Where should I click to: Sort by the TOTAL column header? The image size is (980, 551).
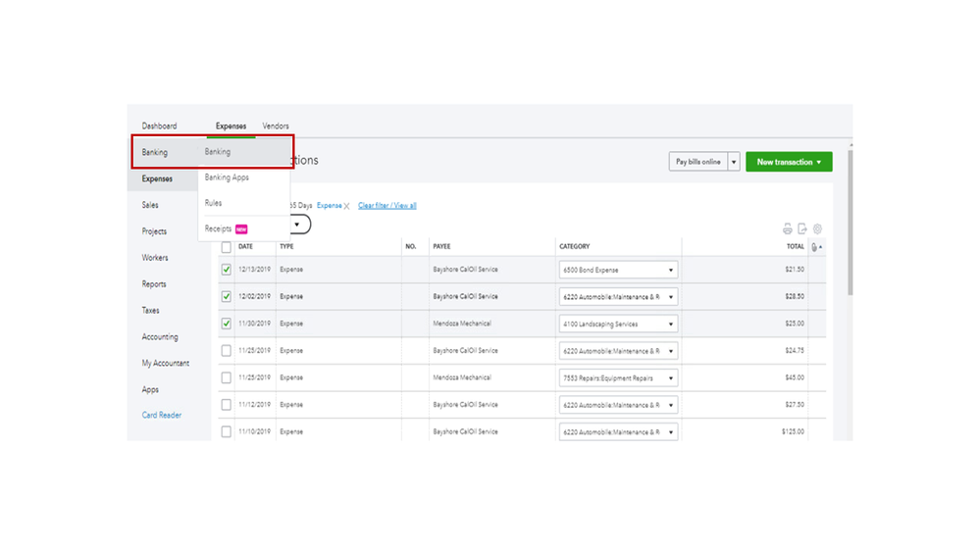point(795,247)
